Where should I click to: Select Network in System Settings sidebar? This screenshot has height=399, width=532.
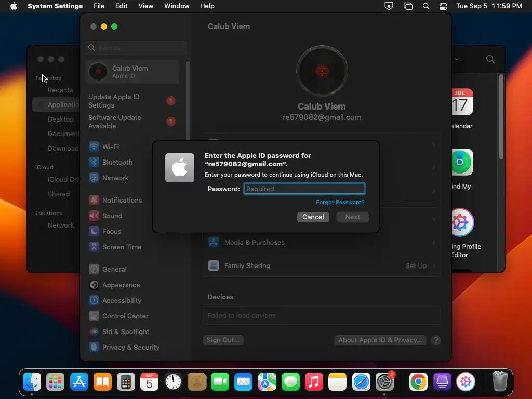pos(108,178)
